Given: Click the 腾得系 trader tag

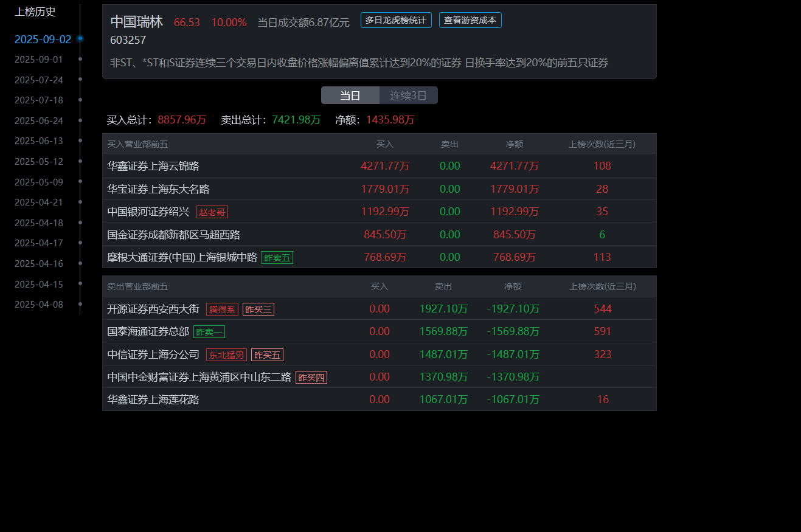Looking at the screenshot, I should [222, 309].
